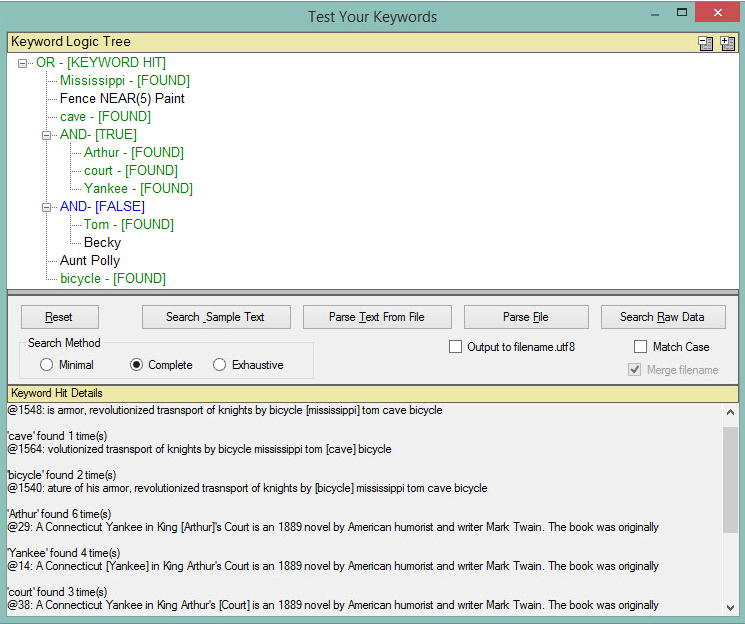Click Parse Text From File button
This screenshot has width=745, height=624.
tap(377, 317)
